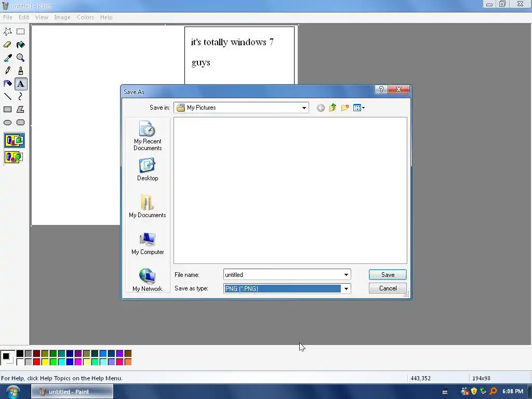Click the 6:08 PM taskbar clock
532x399 pixels.
(x=513, y=392)
